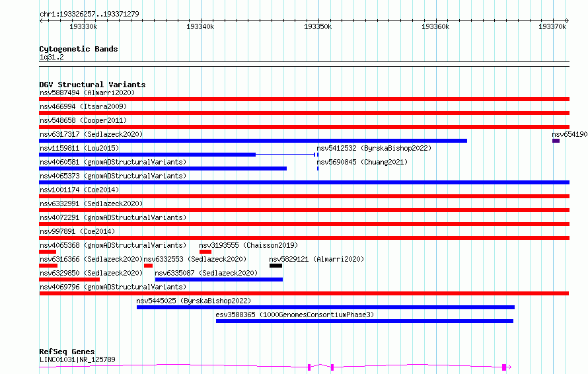Click the black nsv5829121 (Almarri2020) bar
This screenshot has height=374, width=588.
[x=276, y=266]
